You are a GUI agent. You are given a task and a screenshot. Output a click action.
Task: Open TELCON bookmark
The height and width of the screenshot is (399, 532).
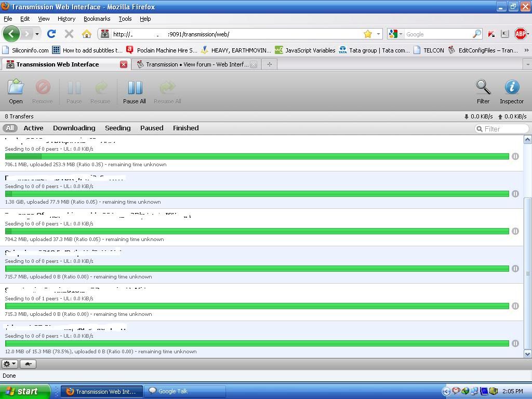(429, 50)
